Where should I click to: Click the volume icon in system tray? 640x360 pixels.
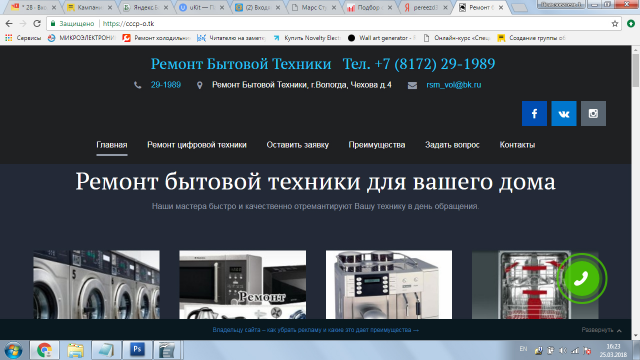pos(563,350)
